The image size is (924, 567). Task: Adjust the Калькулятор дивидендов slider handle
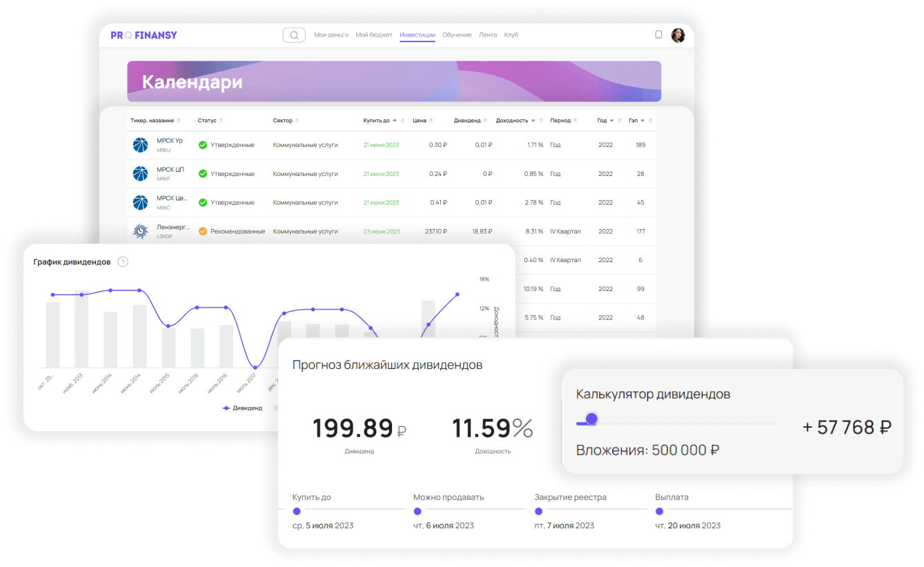click(591, 419)
